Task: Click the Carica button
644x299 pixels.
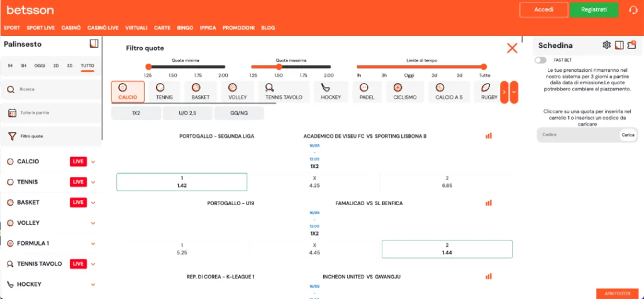Action: click(628, 135)
